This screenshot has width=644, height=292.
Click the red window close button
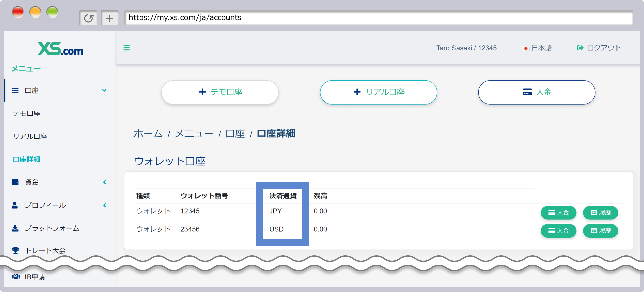point(18,12)
